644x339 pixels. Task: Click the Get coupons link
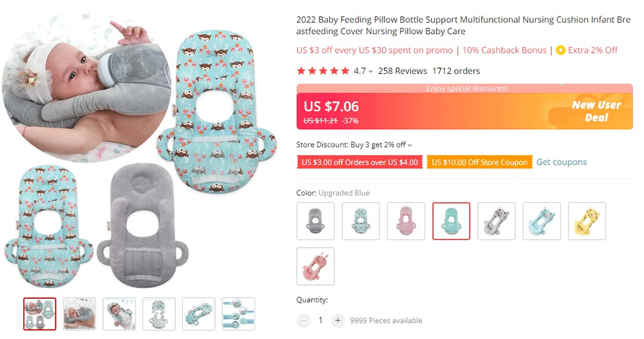tap(562, 162)
